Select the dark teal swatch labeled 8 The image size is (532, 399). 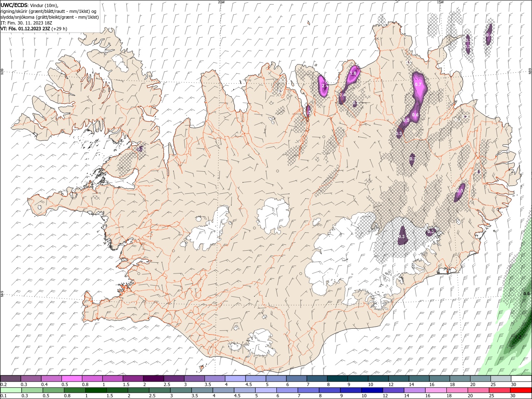(337, 379)
